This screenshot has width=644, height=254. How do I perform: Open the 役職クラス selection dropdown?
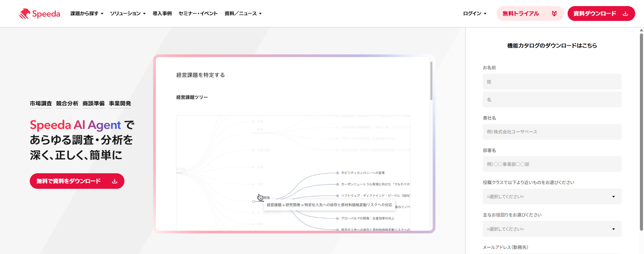tap(552, 197)
